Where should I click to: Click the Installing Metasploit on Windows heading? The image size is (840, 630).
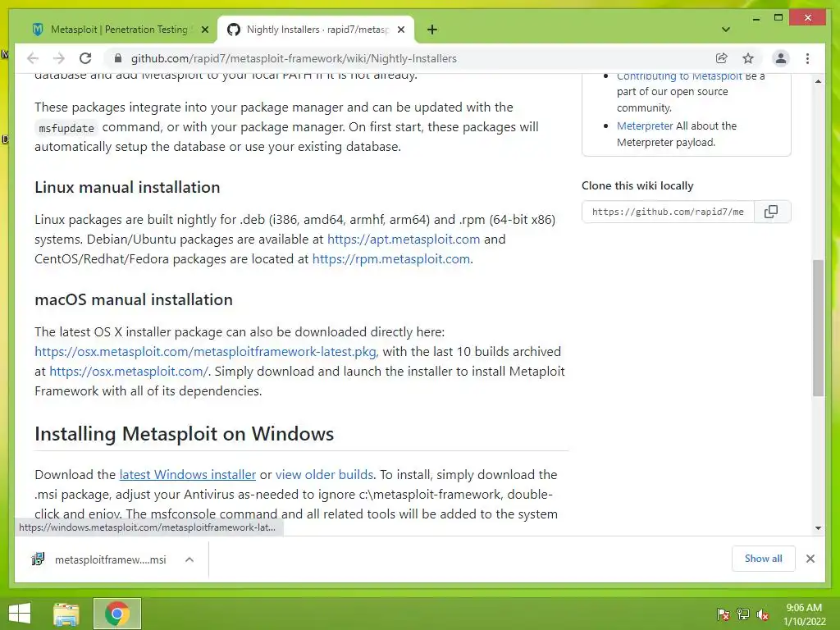tap(185, 434)
